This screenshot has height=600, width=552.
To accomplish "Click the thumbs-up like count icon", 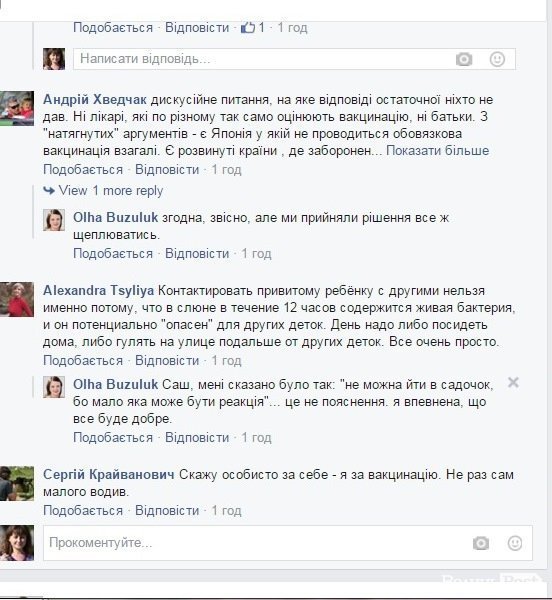I will pyautogui.click(x=248, y=28).
